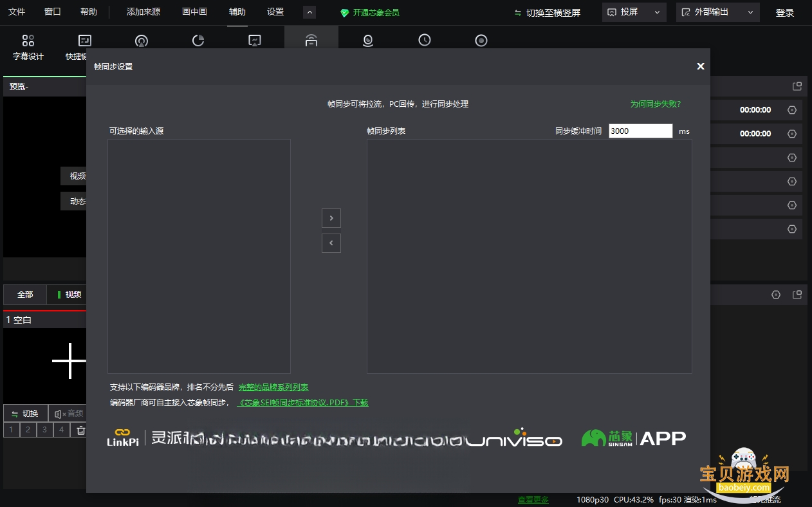Click layout slot button 4

(62, 430)
